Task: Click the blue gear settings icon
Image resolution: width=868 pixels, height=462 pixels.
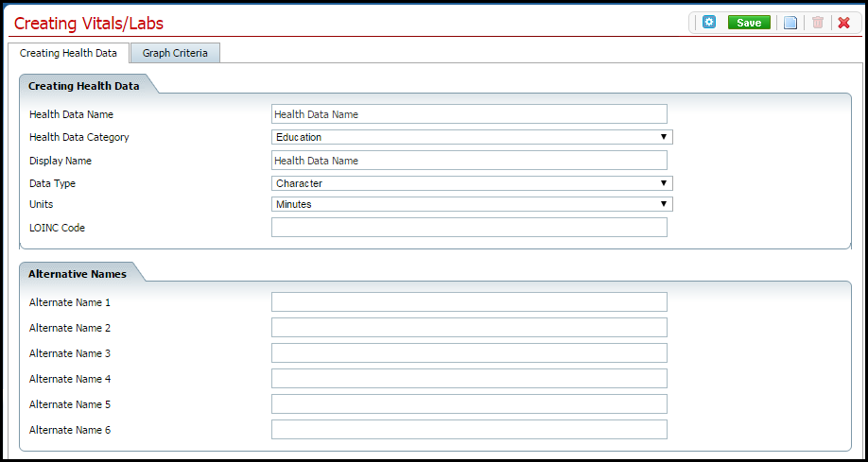Action: coord(709,23)
